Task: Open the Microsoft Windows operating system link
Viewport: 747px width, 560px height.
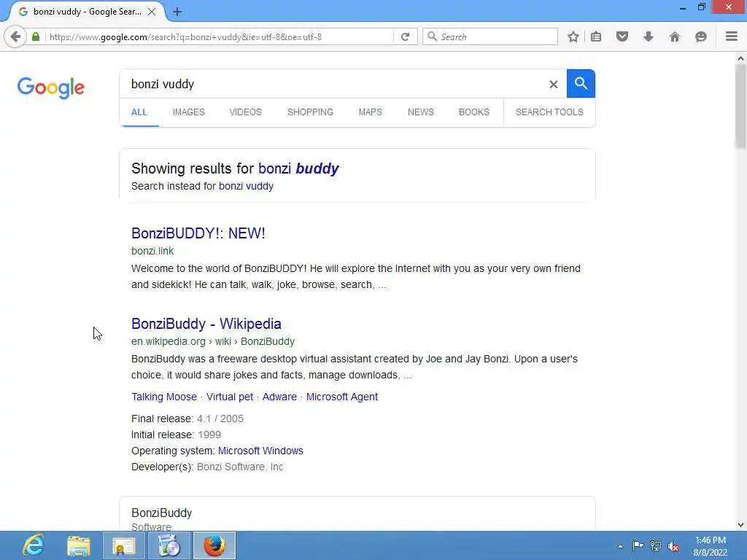Action: (x=260, y=451)
